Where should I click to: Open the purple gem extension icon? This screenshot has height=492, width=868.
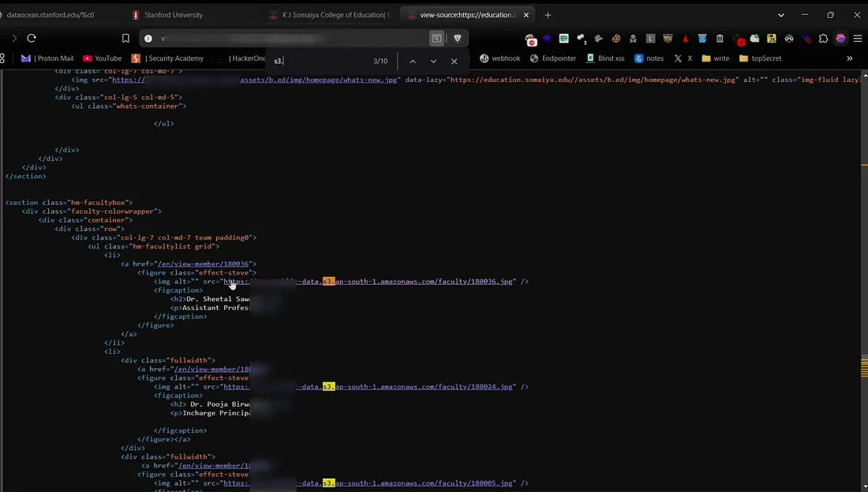click(546, 38)
